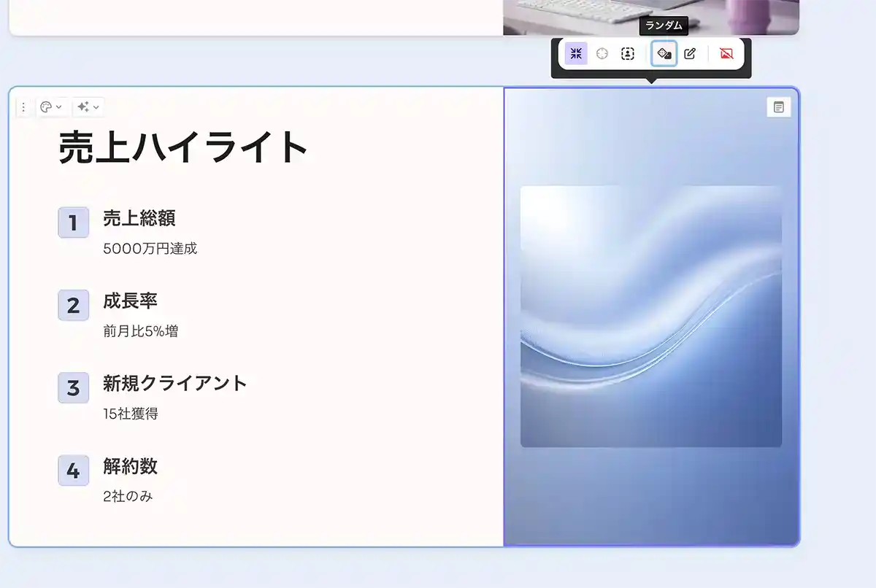
Task: Click the number 3 badge
Action: click(73, 387)
